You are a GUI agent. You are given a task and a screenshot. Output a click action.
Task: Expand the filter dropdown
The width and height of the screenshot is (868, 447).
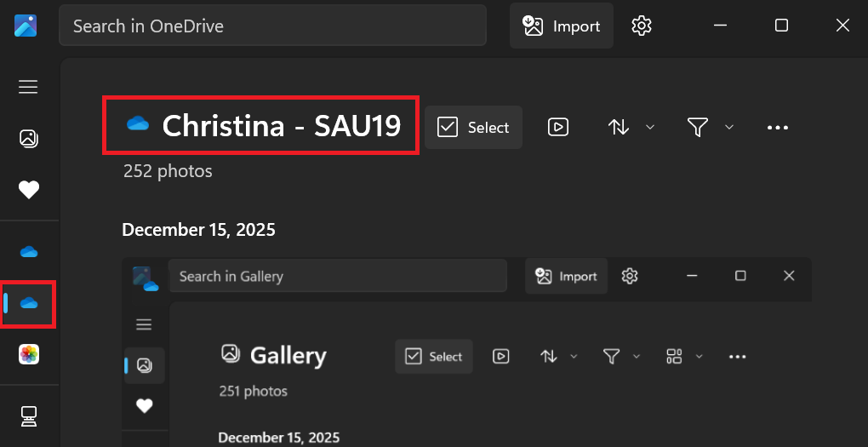pyautogui.click(x=710, y=128)
